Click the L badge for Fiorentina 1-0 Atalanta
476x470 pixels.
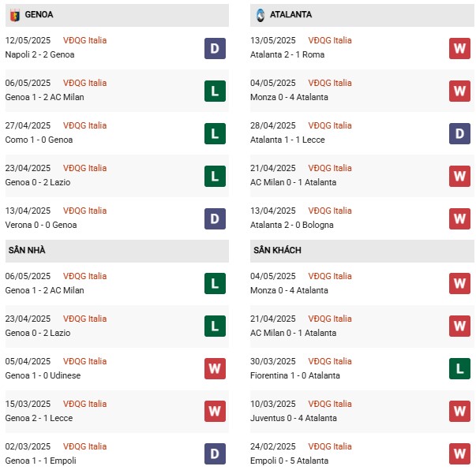click(459, 369)
